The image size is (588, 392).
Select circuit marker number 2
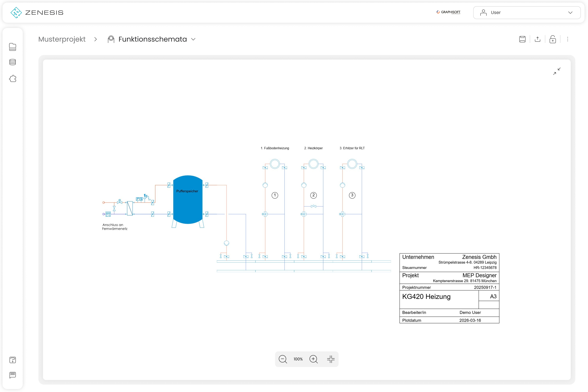tap(314, 195)
